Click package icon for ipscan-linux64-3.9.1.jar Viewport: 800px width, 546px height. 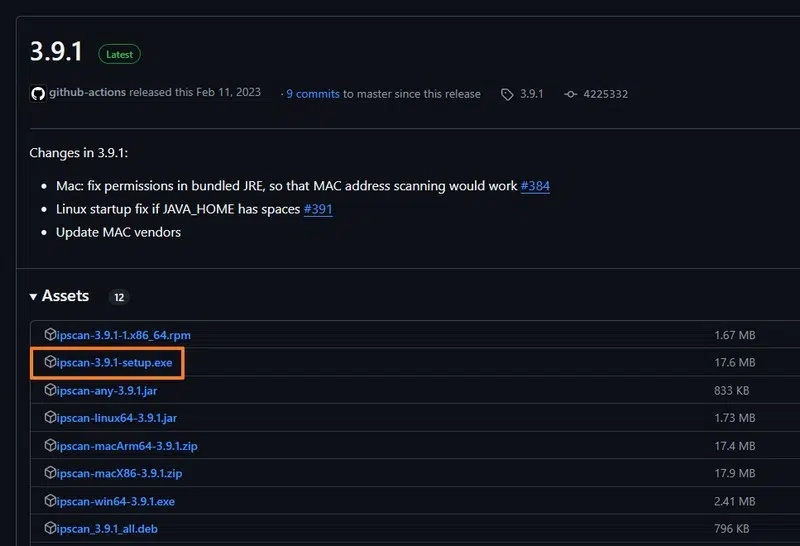click(50, 417)
